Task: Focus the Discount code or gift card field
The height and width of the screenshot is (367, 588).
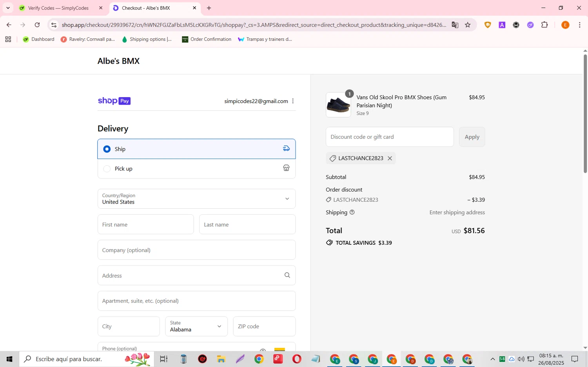Action: [x=390, y=137]
